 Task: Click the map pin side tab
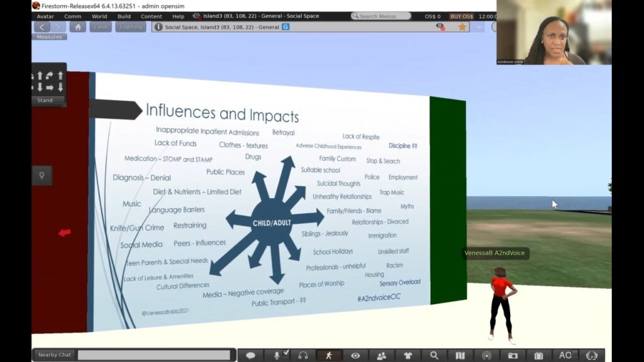[42, 176]
